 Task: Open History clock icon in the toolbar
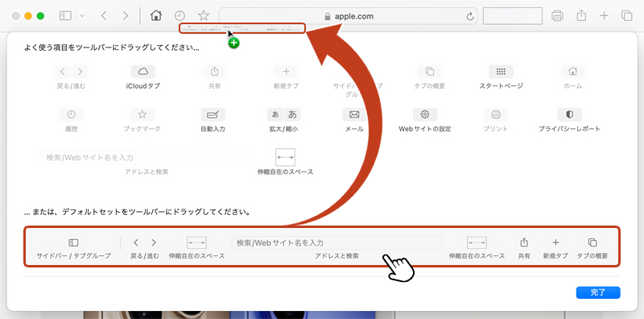pos(180,16)
